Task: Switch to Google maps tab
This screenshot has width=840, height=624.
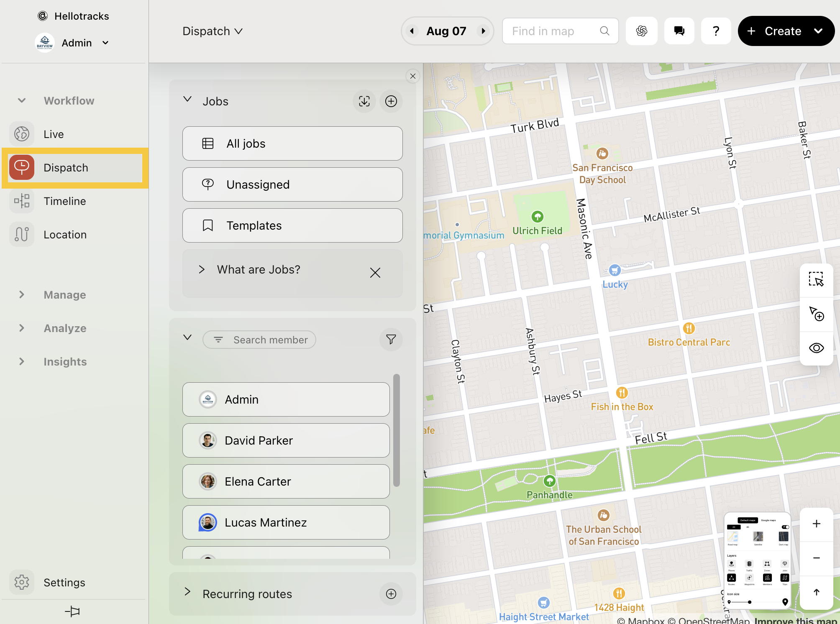Action: [x=768, y=520]
